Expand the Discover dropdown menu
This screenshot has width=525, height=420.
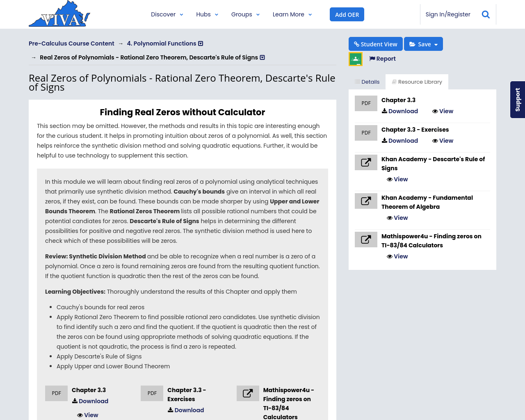click(x=167, y=14)
